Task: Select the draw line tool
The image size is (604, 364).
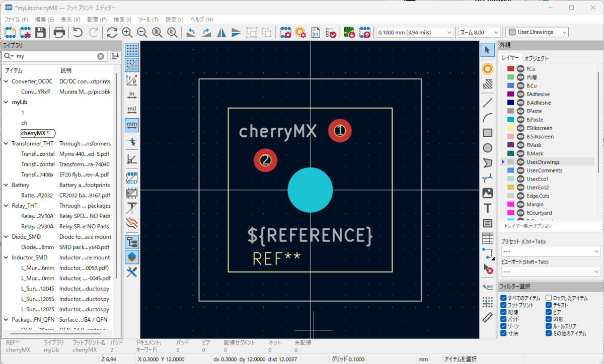Action: (487, 103)
